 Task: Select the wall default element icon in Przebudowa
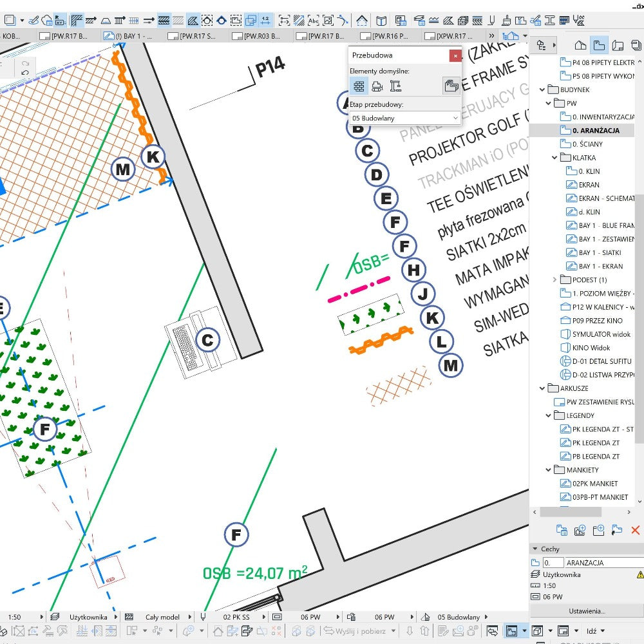tap(359, 86)
